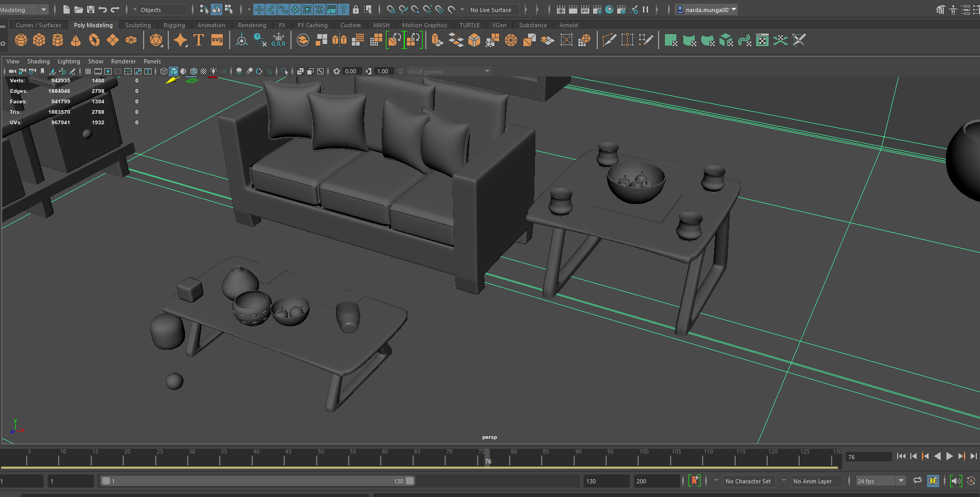
Task: Mute audio playback in the time slider
Action: (x=956, y=481)
